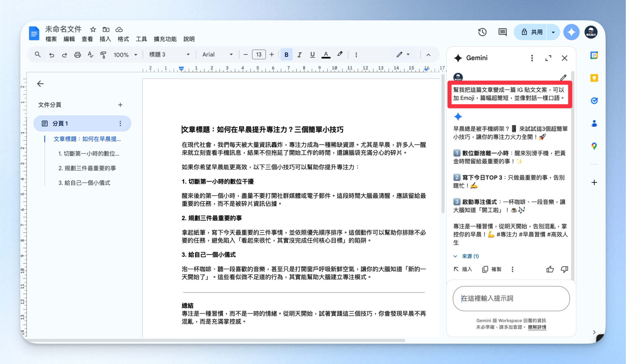Image resolution: width=626 pixels, height=364 pixels.
Task: Select the paint format roller icon
Action: 103,55
